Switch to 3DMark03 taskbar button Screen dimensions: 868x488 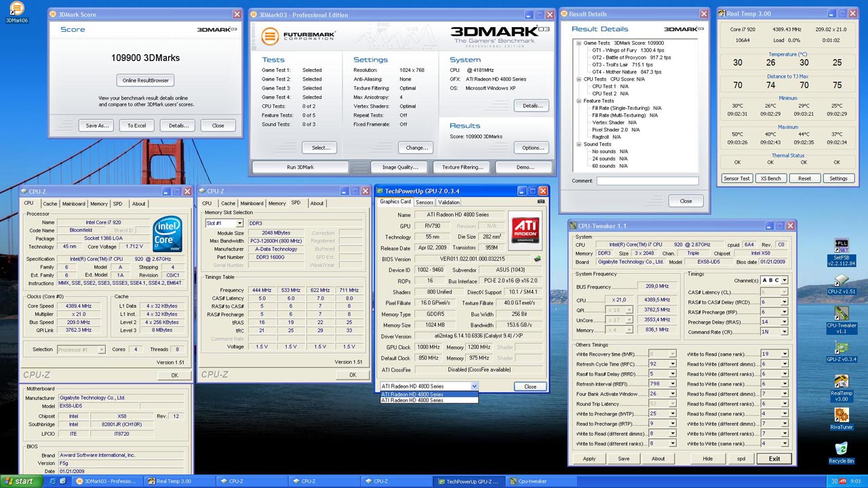(x=108, y=481)
